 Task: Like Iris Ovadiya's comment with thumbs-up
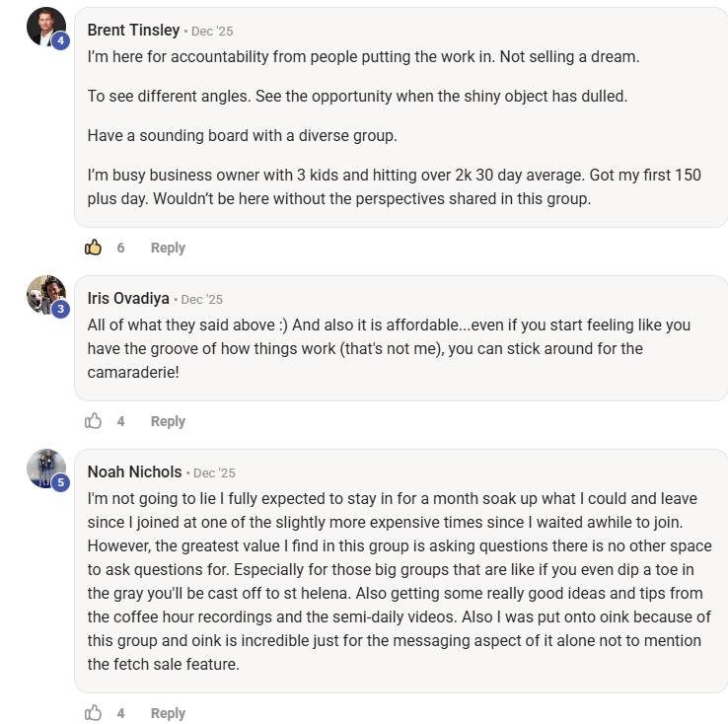point(93,421)
